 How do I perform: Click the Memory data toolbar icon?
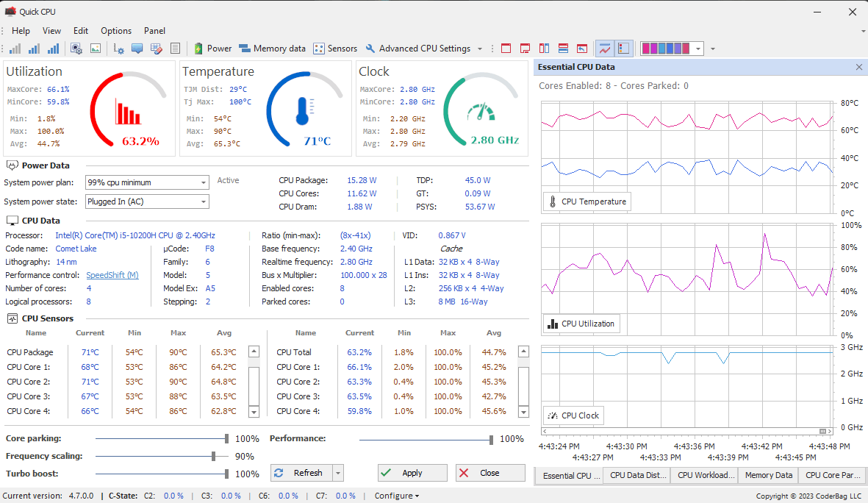272,49
